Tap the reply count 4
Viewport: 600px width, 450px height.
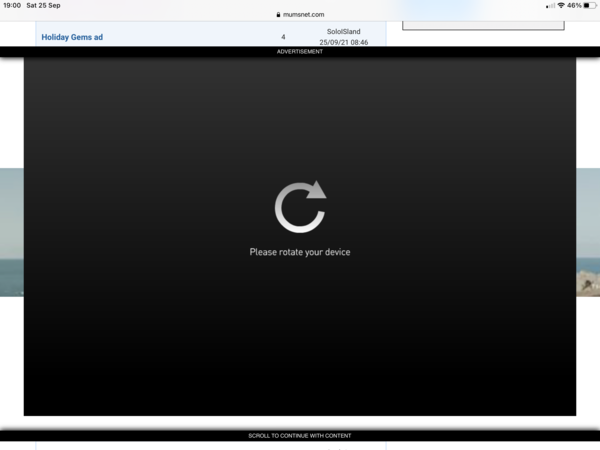click(283, 37)
